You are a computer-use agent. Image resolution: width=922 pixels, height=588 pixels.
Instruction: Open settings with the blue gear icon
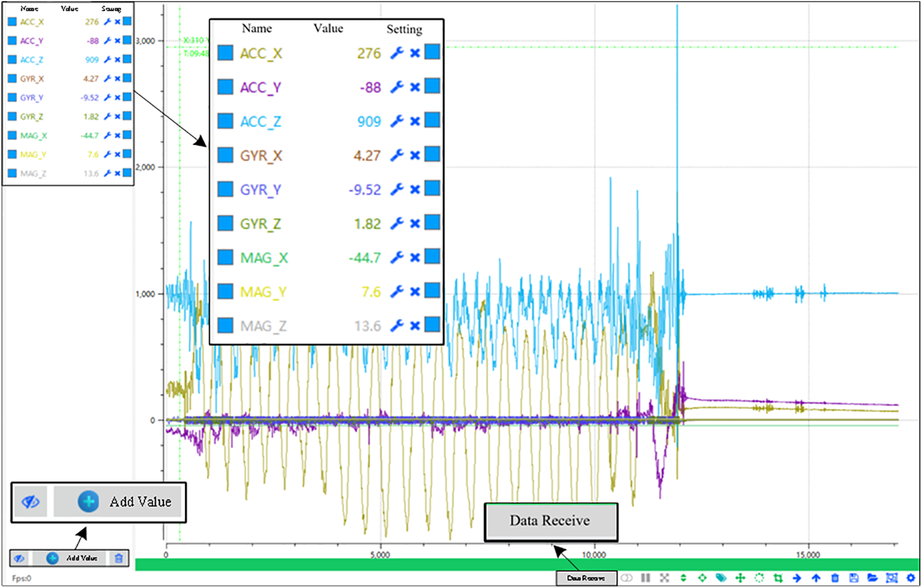911,578
